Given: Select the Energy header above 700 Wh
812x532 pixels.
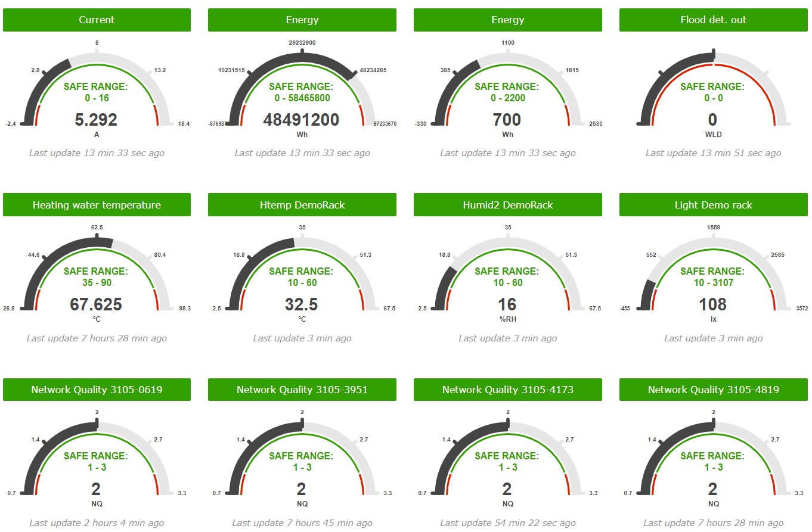Looking at the screenshot, I should (x=507, y=20).
